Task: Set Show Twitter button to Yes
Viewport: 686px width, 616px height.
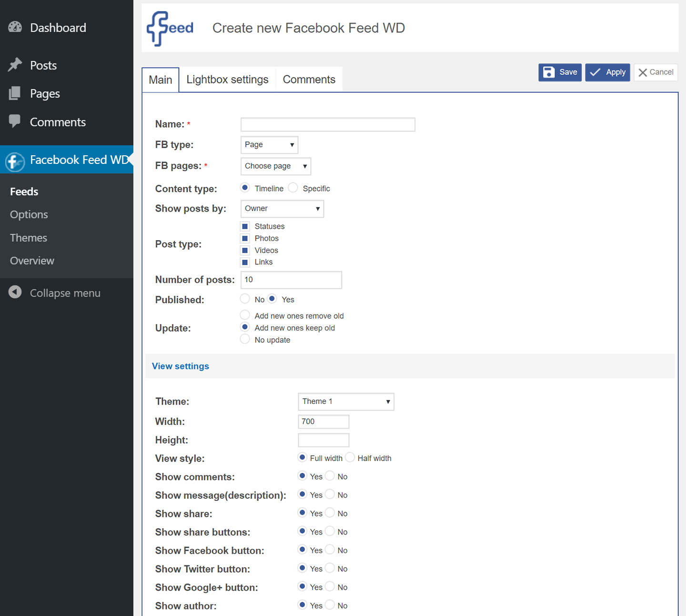Action: click(x=302, y=568)
